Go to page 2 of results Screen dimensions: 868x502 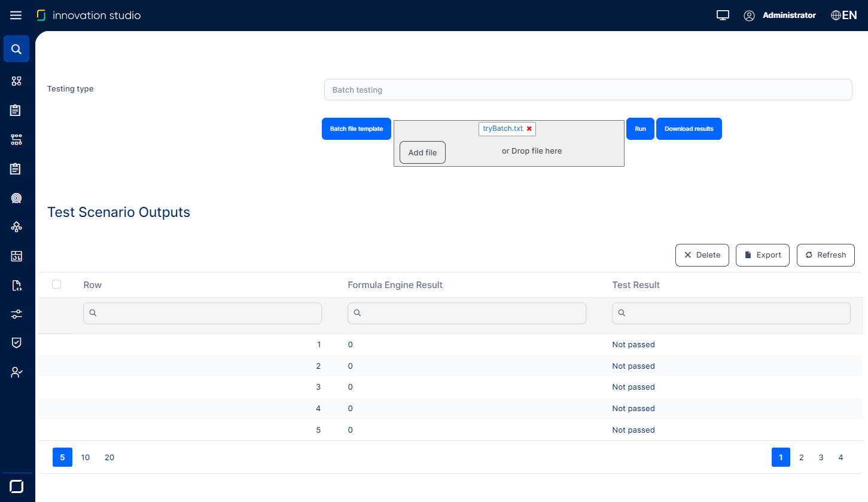(x=801, y=457)
